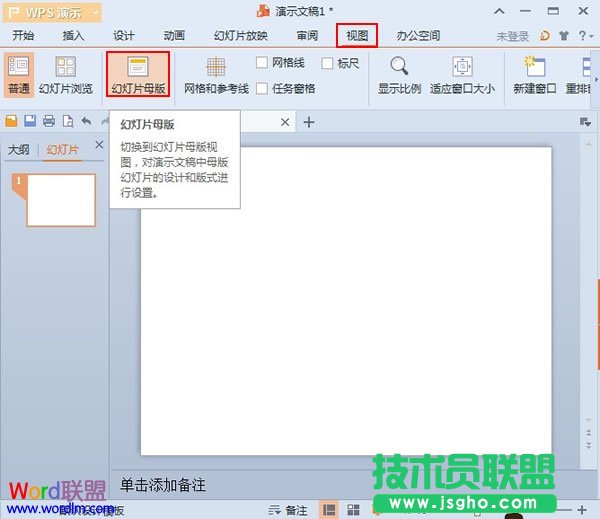Screen dimensions: 600x519
Task: Click the Save disk icon
Action: click(x=30, y=121)
